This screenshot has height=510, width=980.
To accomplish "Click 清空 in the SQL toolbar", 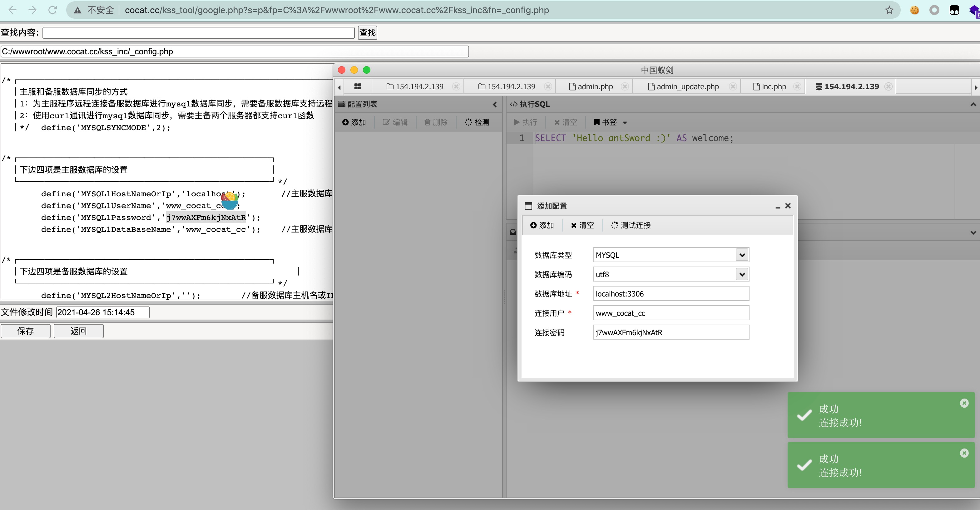I will tap(565, 122).
